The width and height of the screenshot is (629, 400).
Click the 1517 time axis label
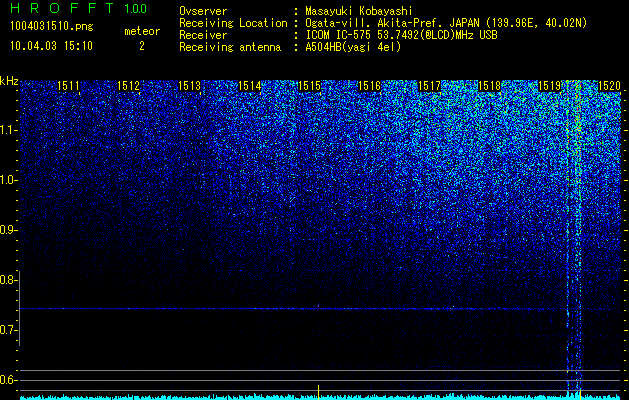coord(429,86)
